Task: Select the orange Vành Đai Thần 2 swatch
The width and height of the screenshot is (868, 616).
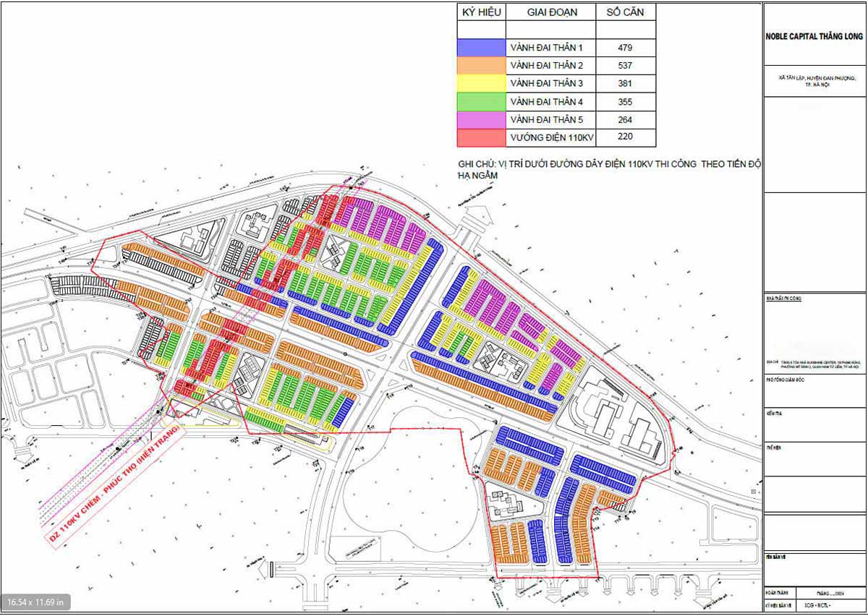Action: click(481, 66)
